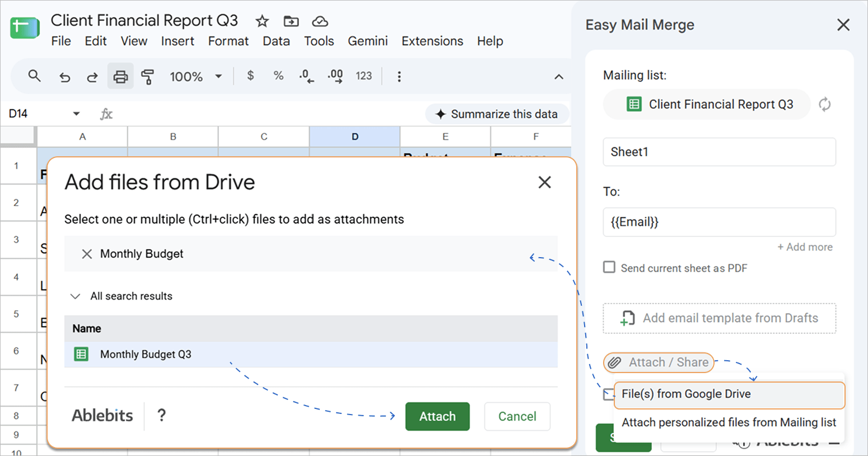
Task: Open the three-dot more toolbar options
Action: pos(399,77)
